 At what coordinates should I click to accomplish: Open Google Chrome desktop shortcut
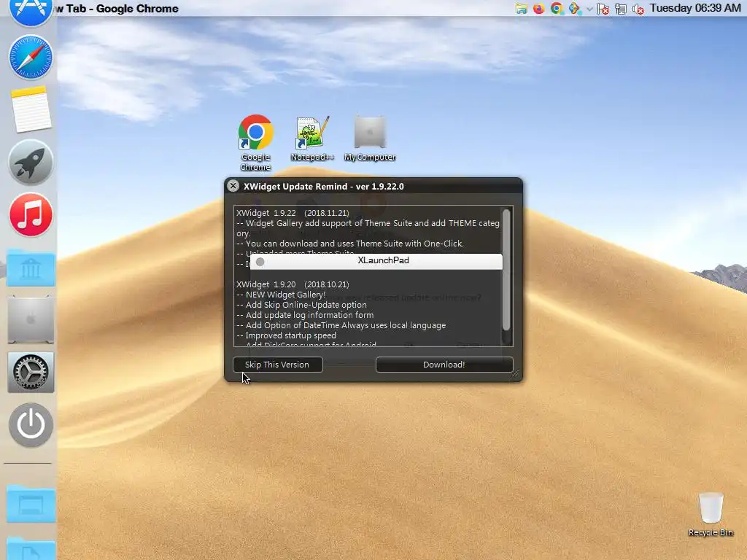pyautogui.click(x=256, y=142)
